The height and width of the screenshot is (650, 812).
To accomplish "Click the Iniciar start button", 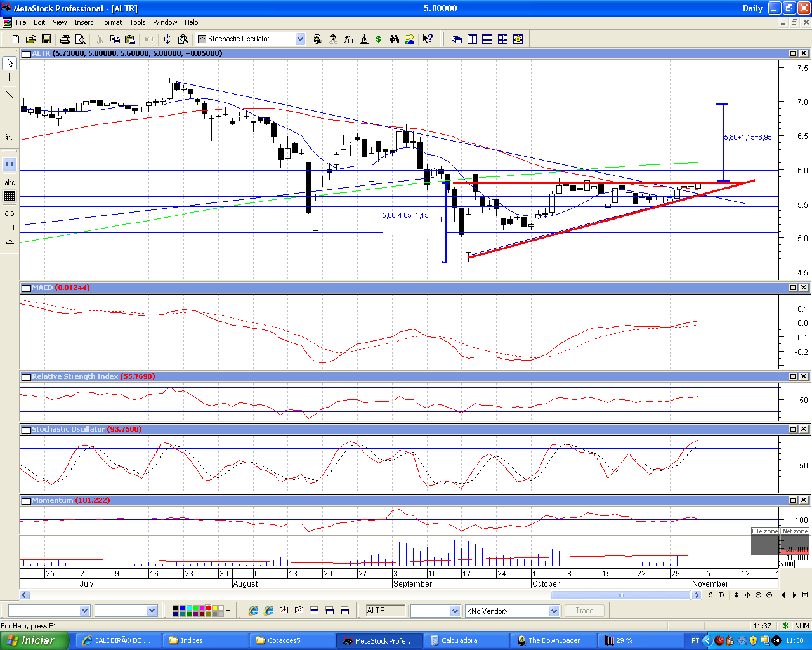I will [x=35, y=640].
